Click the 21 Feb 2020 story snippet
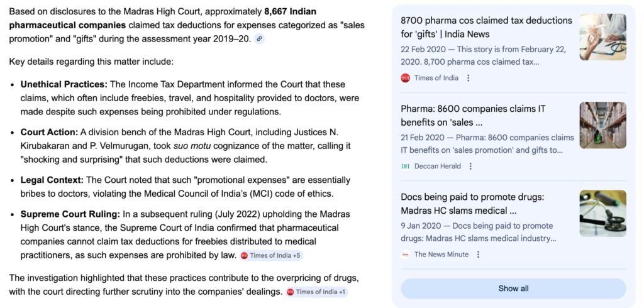 [x=487, y=144]
